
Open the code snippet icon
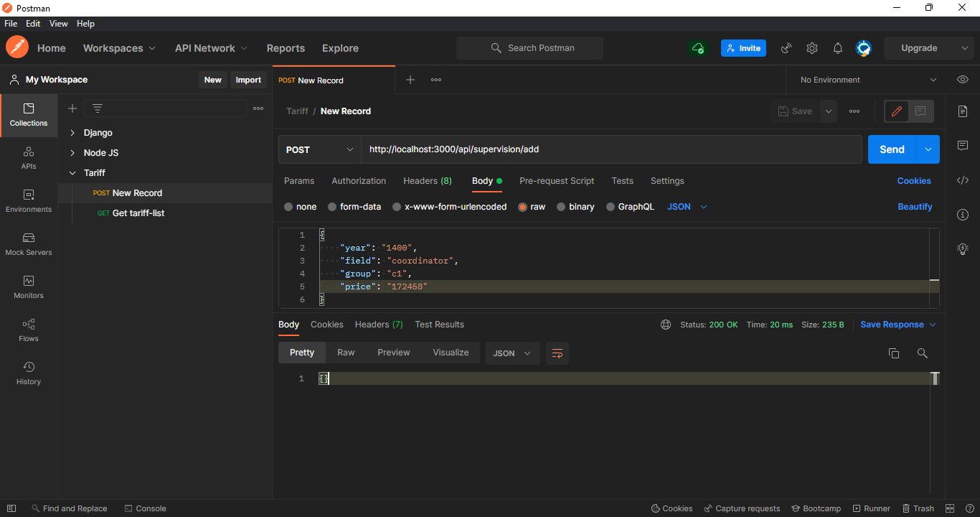963,180
